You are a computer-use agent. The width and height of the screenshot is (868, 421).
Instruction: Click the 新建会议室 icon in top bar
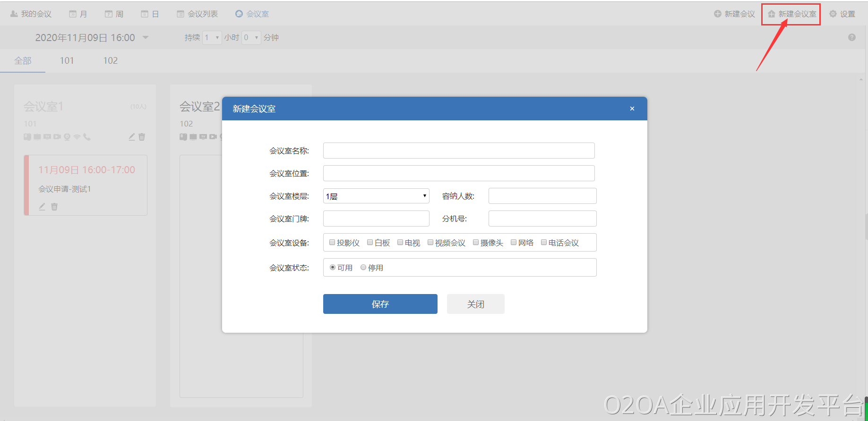tap(772, 14)
